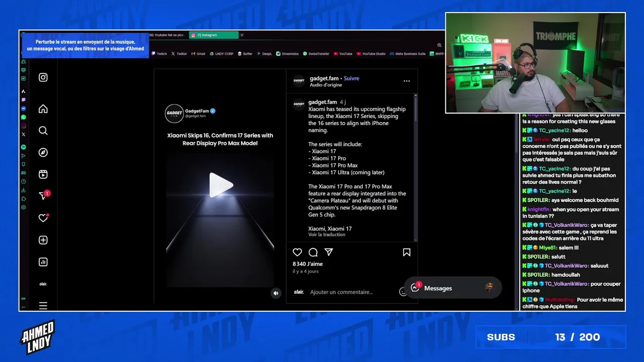Open Instagram dashboard chart icon
644x362 pixels.
[x=43, y=262]
